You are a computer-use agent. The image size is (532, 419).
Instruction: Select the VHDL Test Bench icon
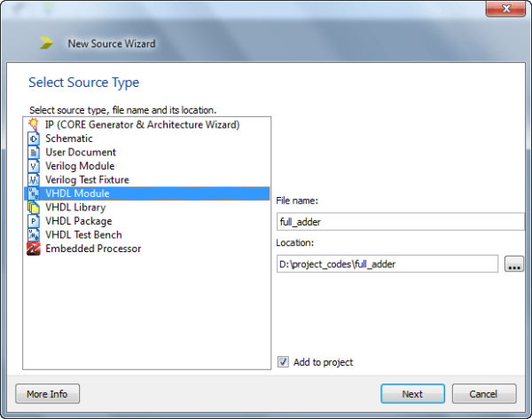point(34,235)
